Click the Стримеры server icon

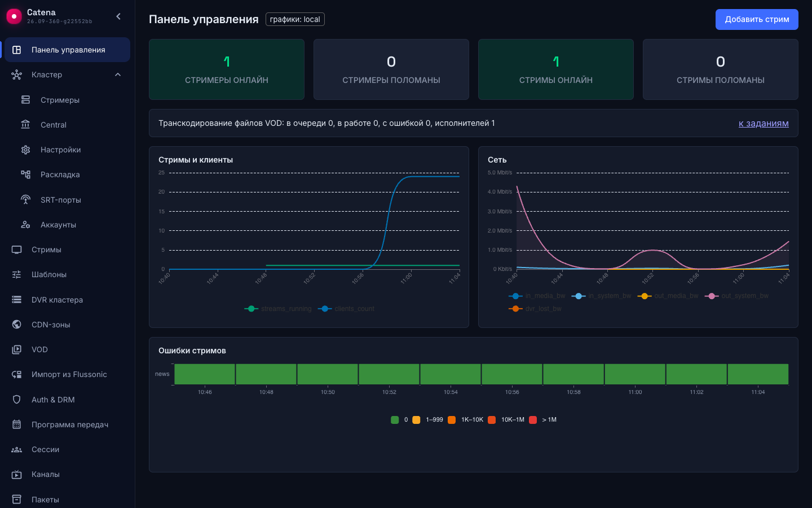pyautogui.click(x=26, y=100)
